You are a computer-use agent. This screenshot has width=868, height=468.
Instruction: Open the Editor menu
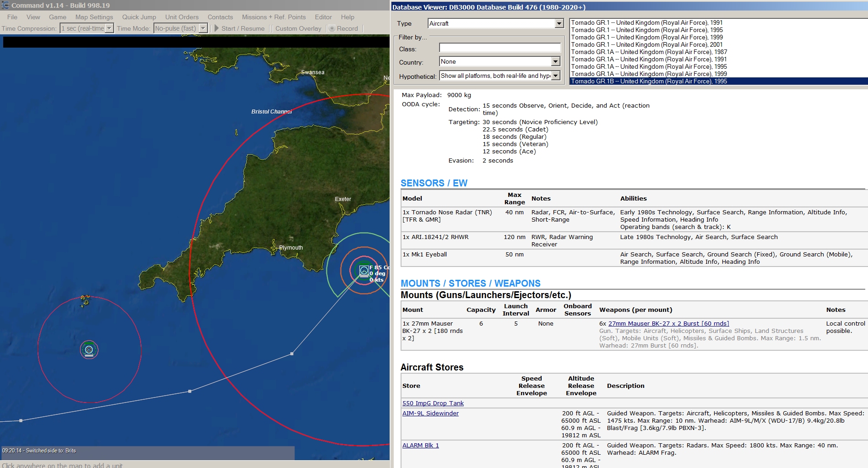(323, 17)
